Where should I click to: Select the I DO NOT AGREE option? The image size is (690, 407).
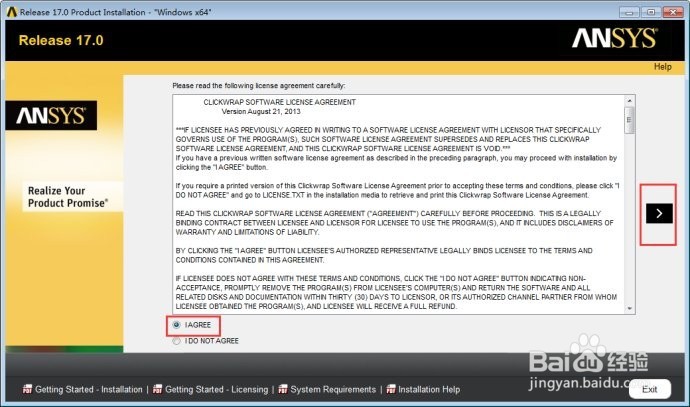coord(176,341)
